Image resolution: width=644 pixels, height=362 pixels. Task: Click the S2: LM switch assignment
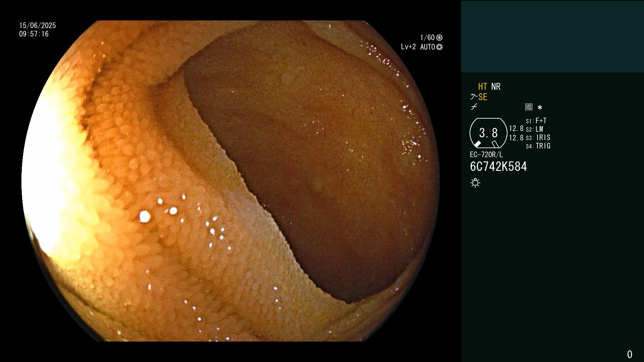535,129
